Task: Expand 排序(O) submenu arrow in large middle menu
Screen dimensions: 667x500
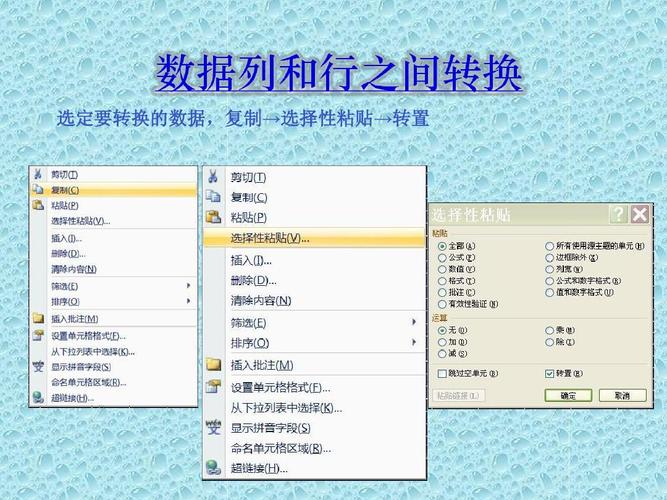Action: click(414, 342)
